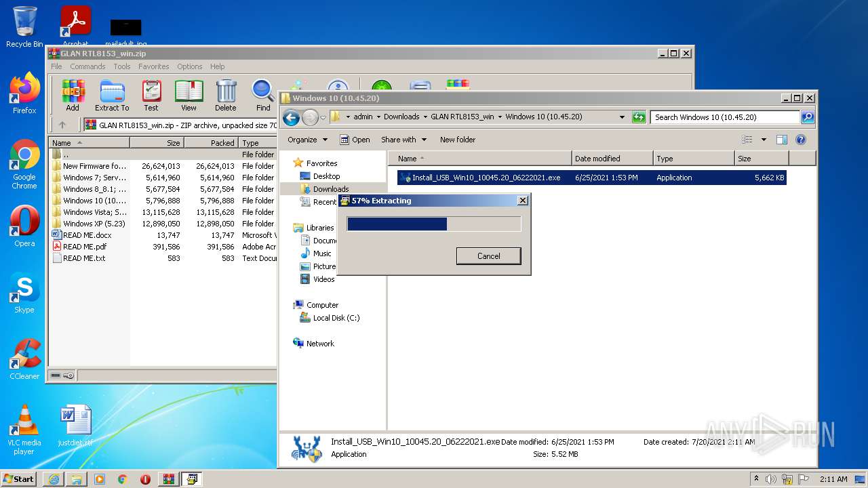Open Google Chrome desktop shortcut
The height and width of the screenshot is (488, 868).
click(24, 164)
